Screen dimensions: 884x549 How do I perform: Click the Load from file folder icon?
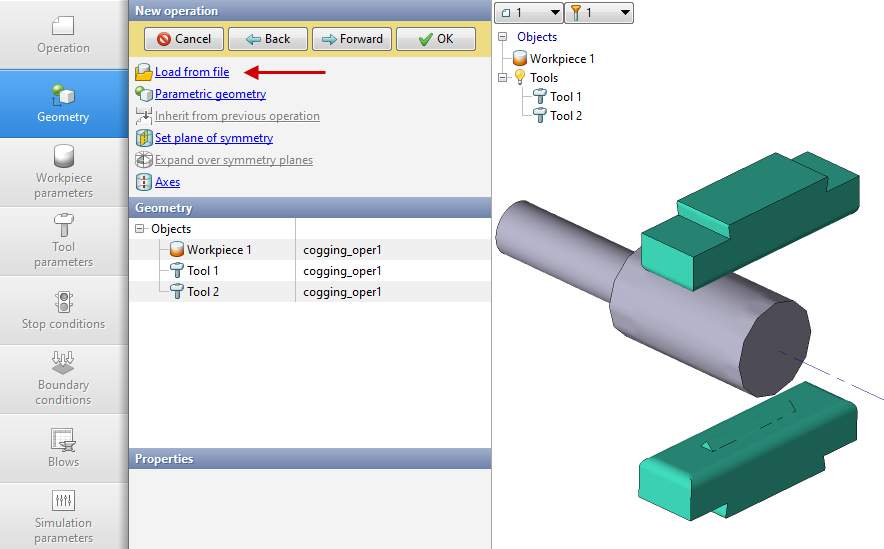(143, 72)
